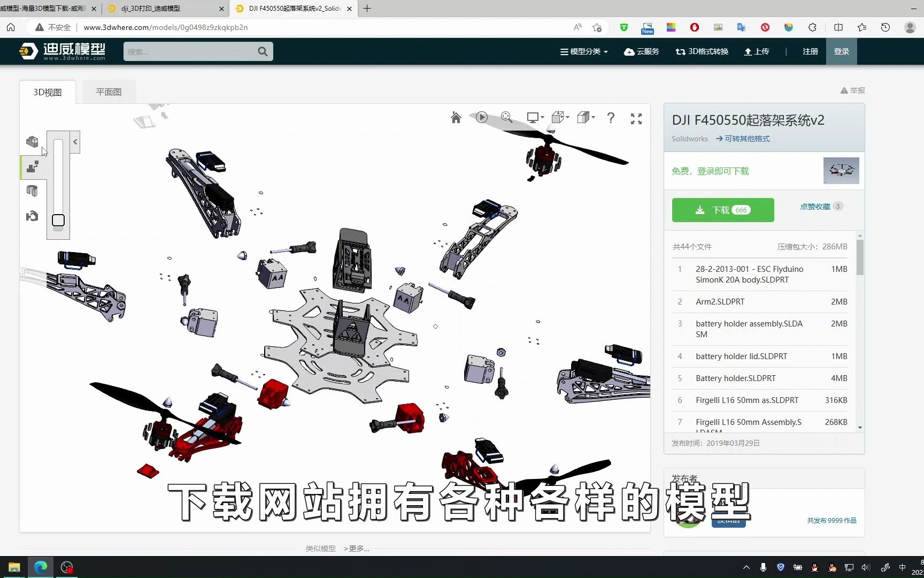The height and width of the screenshot is (578, 924).
Task: Click the file list scroll down arrow
Action: click(860, 428)
